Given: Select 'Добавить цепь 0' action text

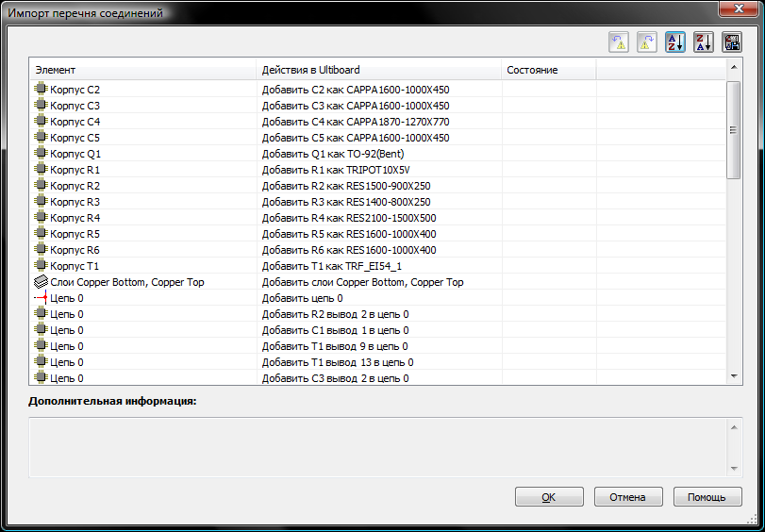Looking at the screenshot, I should (302, 298).
